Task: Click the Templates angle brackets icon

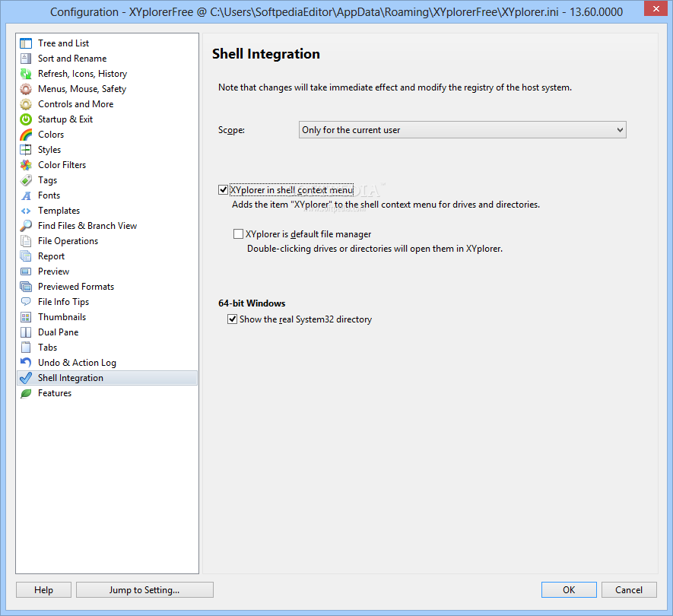Action: tap(26, 211)
